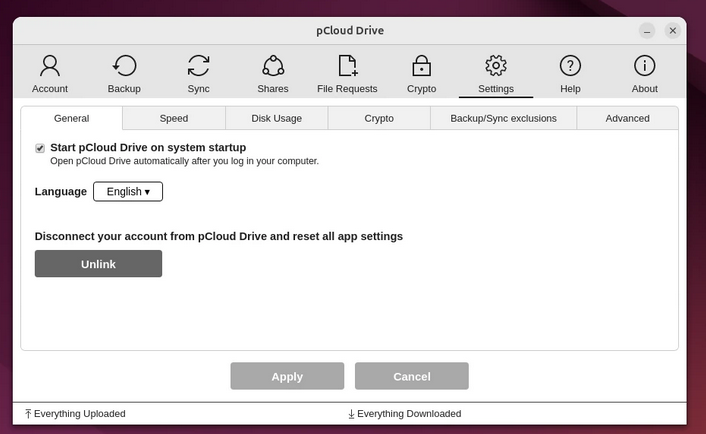This screenshot has height=434, width=706.
Task: Click the Everything Downloaded status
Action: tap(404, 414)
